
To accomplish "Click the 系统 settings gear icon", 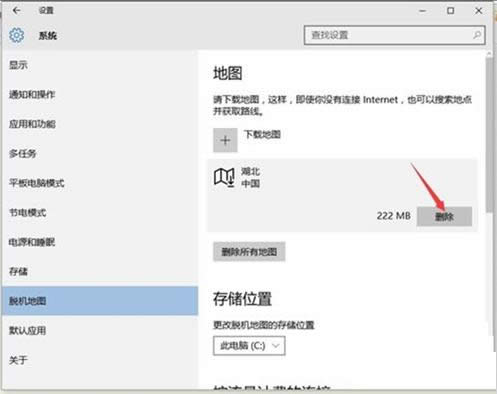I will pos(17,35).
